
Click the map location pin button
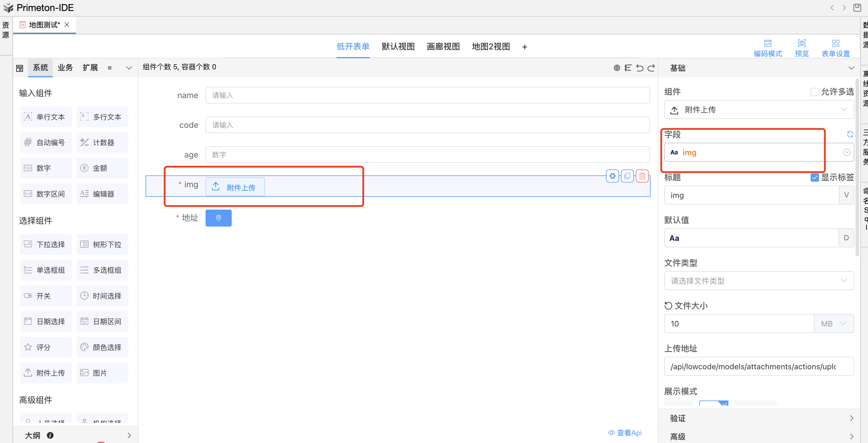pos(218,218)
